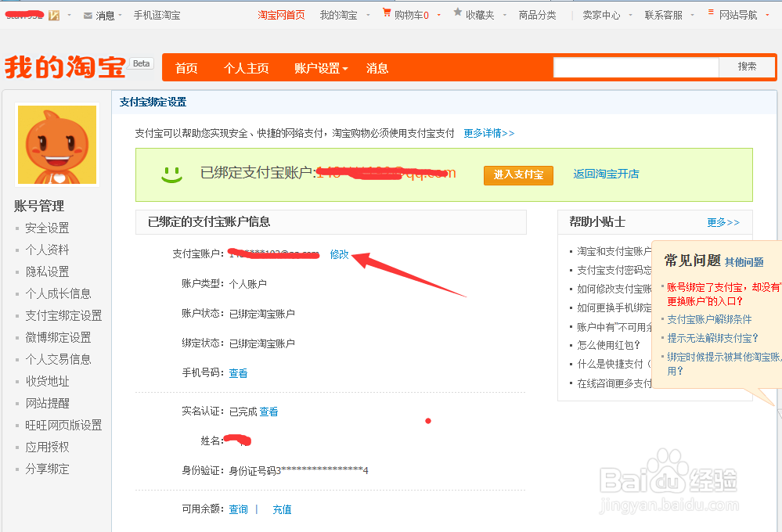This screenshot has height=532, width=782.
Task: Open 个人成长信息 in sidebar
Action: point(59,293)
